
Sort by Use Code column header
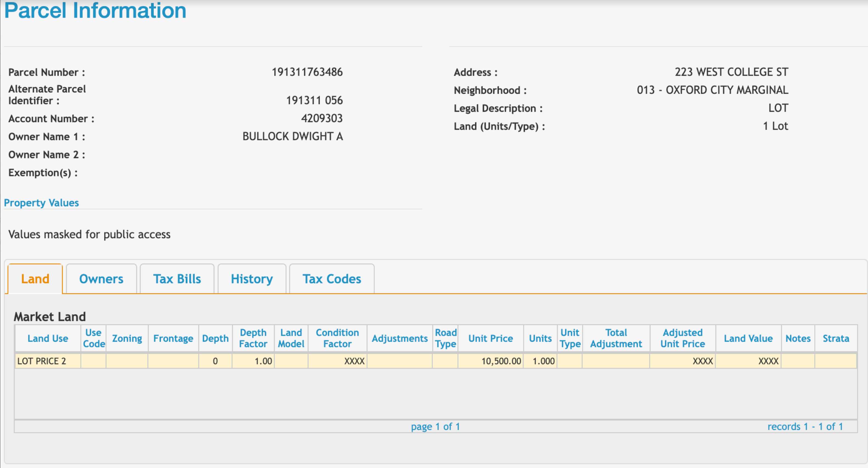coord(94,338)
